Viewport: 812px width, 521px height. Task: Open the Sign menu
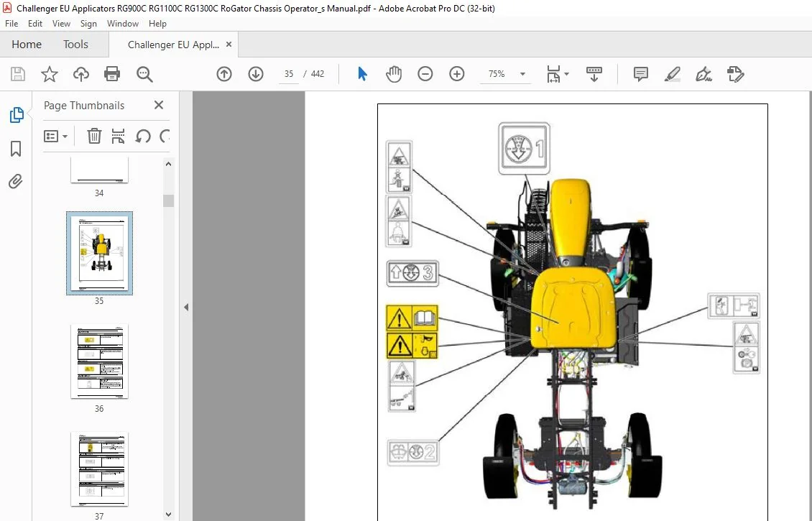[88, 23]
